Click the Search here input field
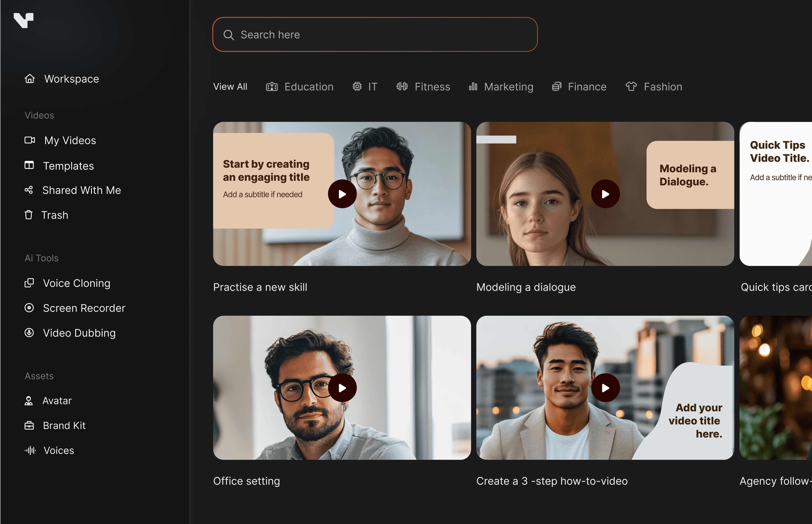This screenshot has width=812, height=524. (381, 35)
